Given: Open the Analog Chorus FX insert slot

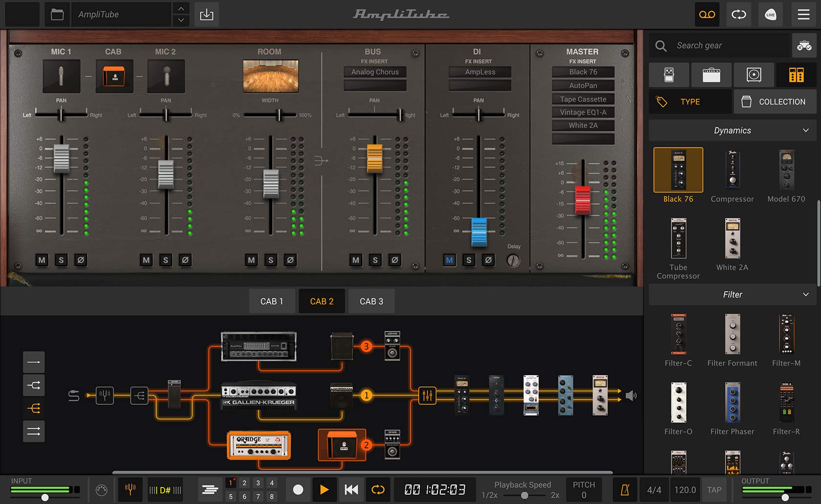Looking at the screenshot, I should coord(375,72).
